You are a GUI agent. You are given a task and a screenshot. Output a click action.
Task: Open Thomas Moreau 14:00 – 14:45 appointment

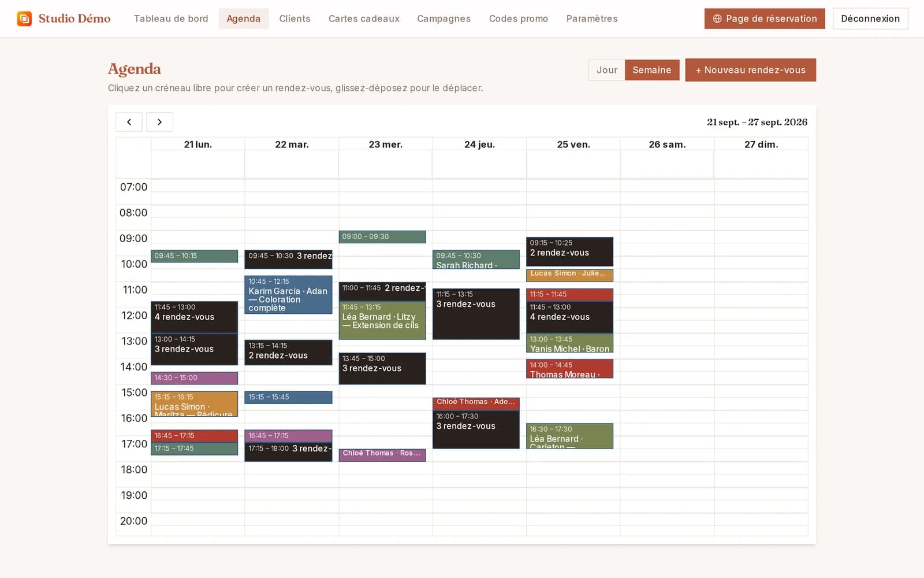pyautogui.click(x=569, y=369)
